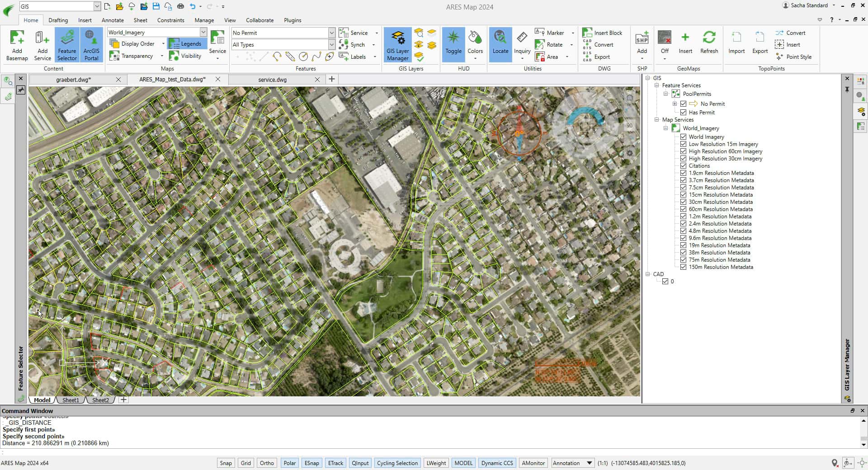Toggle the Ortho status button

coord(267,463)
